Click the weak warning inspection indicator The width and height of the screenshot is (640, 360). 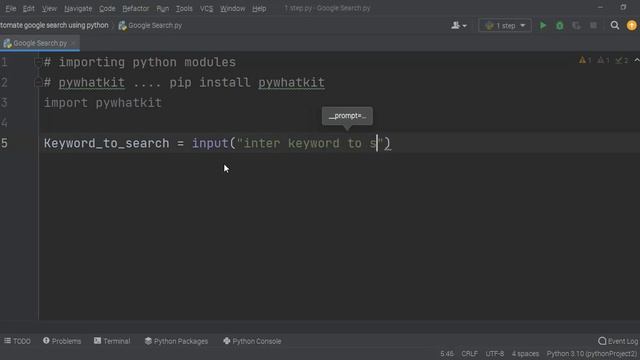[x=603, y=60]
